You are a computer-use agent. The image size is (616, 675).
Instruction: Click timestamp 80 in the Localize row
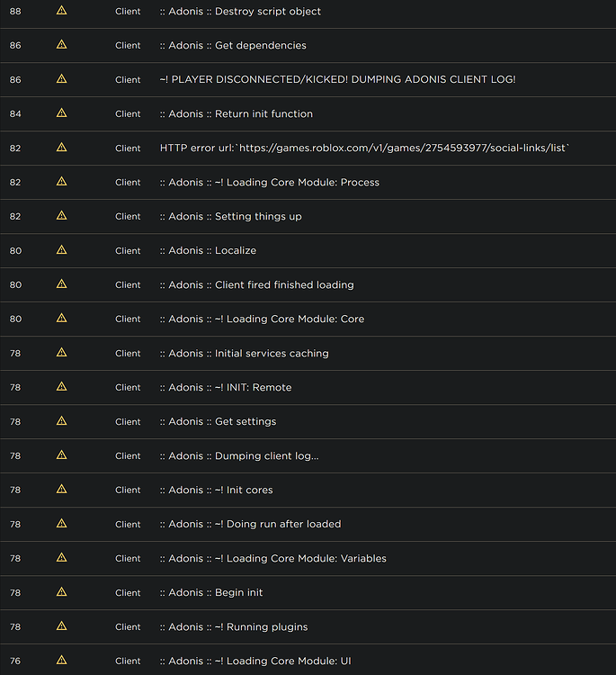coord(15,250)
